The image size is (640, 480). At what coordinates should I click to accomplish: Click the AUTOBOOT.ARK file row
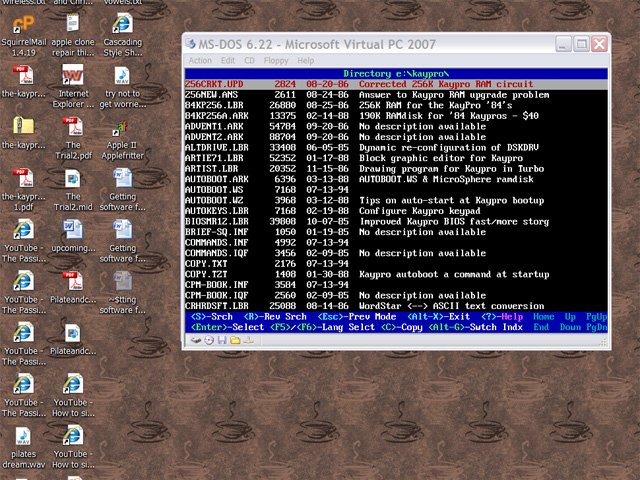[x=396, y=180]
